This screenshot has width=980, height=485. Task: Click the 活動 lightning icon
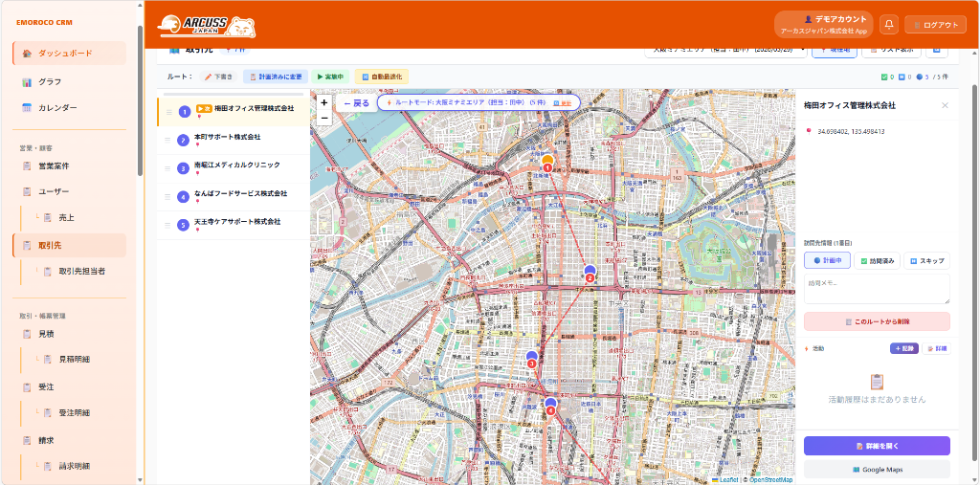[x=807, y=348]
